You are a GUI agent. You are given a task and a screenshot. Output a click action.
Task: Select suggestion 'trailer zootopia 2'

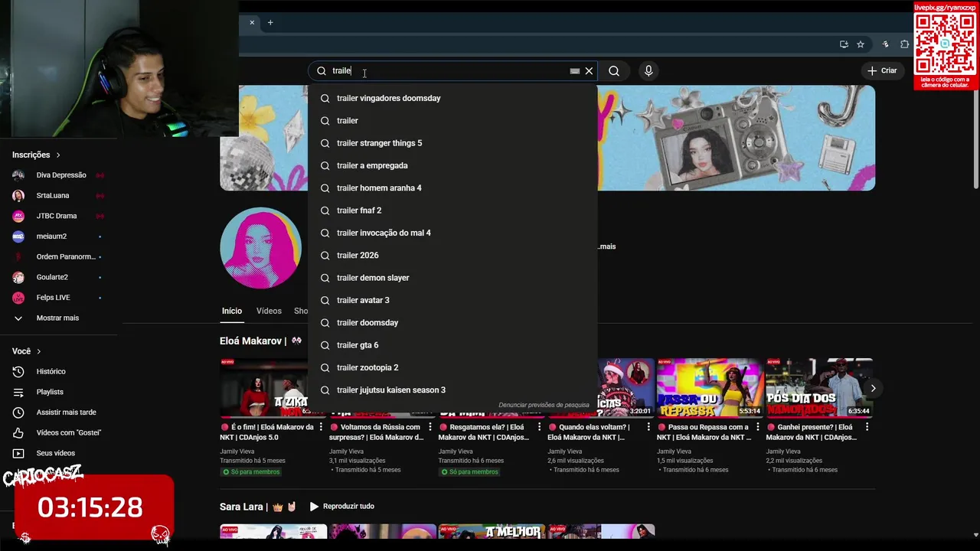(452, 367)
